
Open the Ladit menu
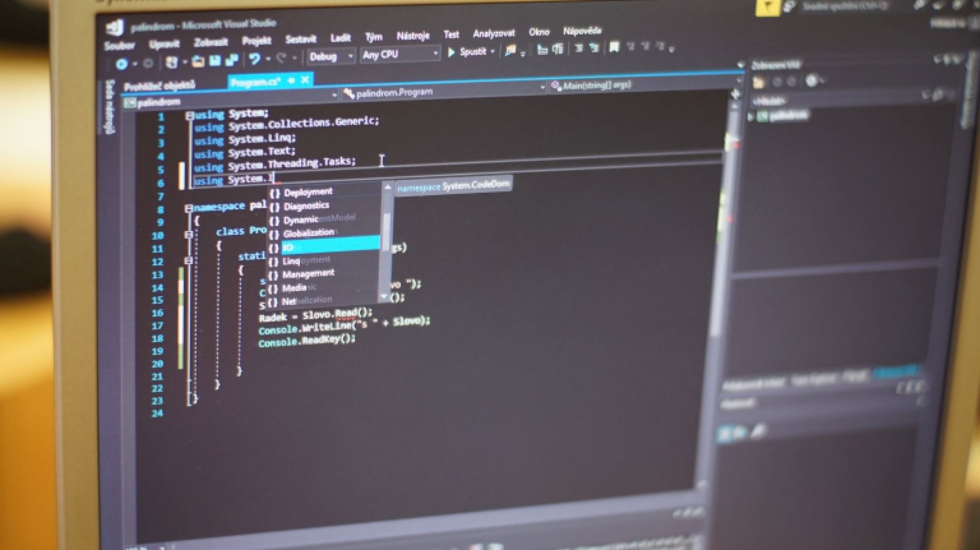[340, 38]
